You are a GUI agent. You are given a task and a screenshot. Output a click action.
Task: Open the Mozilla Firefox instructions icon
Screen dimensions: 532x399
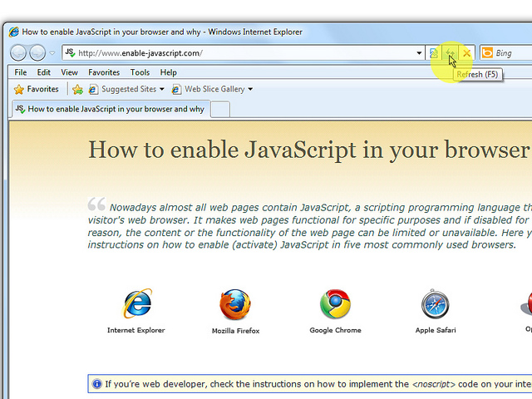point(235,305)
